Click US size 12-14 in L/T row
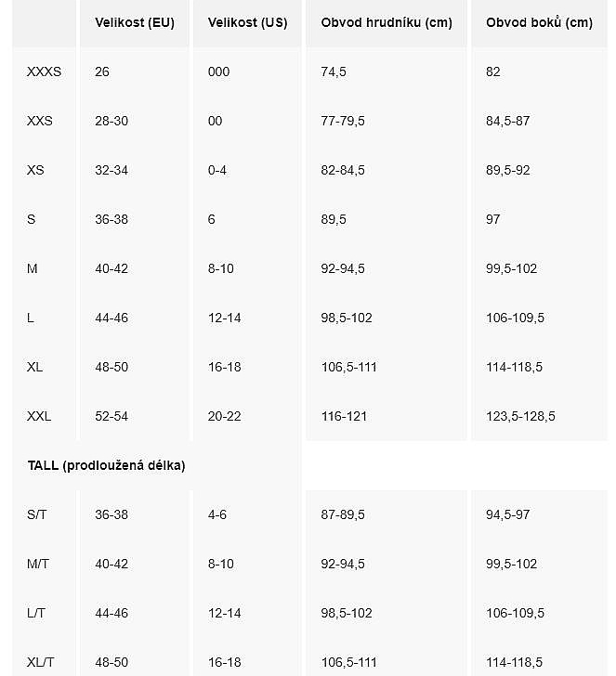The image size is (616, 676). pyautogui.click(x=224, y=613)
